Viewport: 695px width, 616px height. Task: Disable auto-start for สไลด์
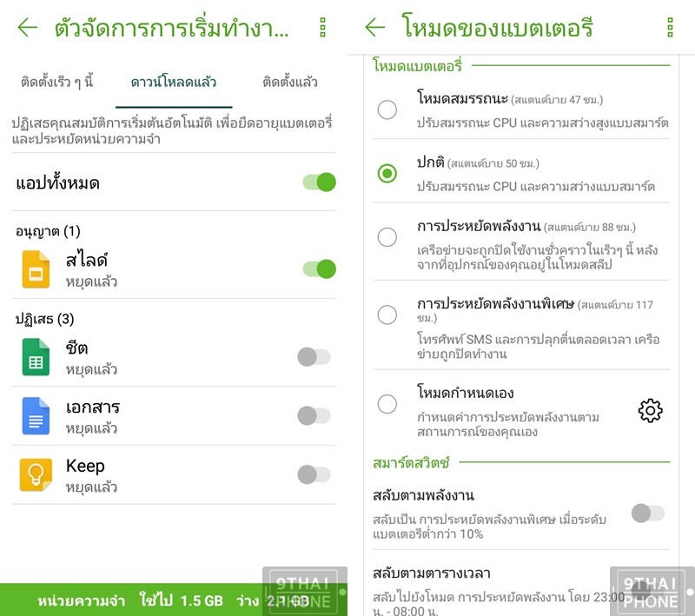[319, 269]
